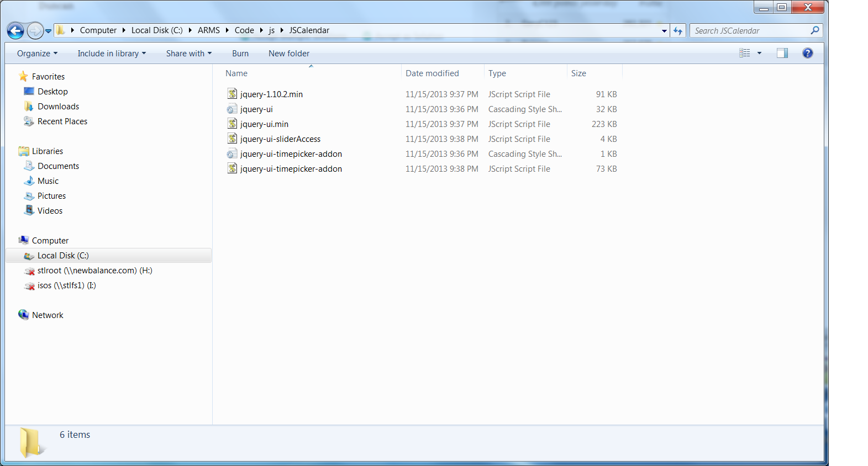Focus the Search JSCalendar field

(x=756, y=31)
